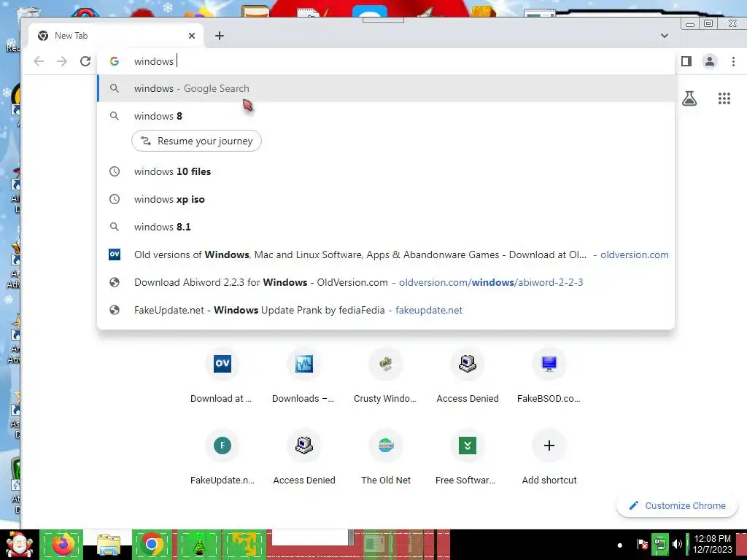The height and width of the screenshot is (560, 747).
Task: Click the forward navigation arrow
Action: coord(62,61)
